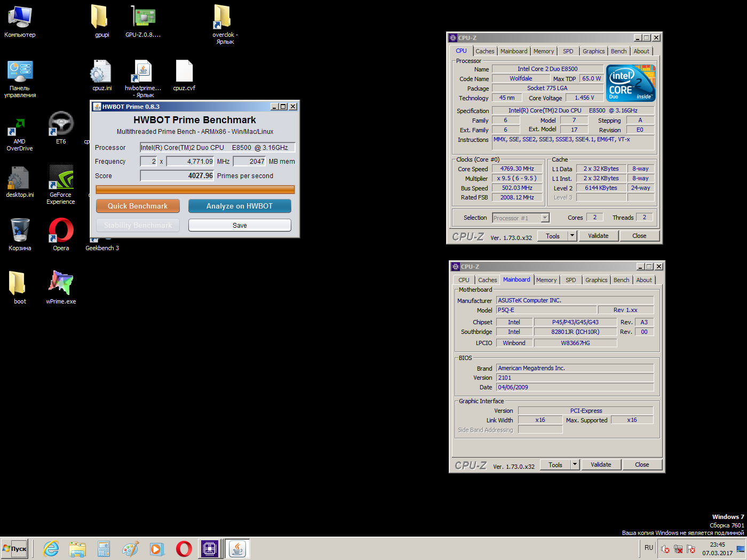Open Bench tab in bottom CPU-Z window
The image size is (747, 560).
point(622,280)
